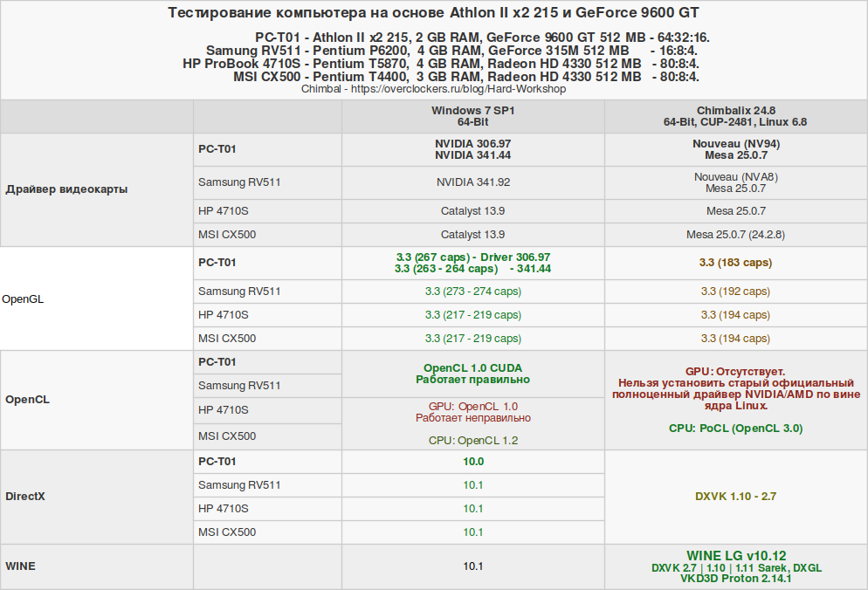
Task: Click the 10.1 value in HP 4710S DirectX row
Action: click(473, 509)
